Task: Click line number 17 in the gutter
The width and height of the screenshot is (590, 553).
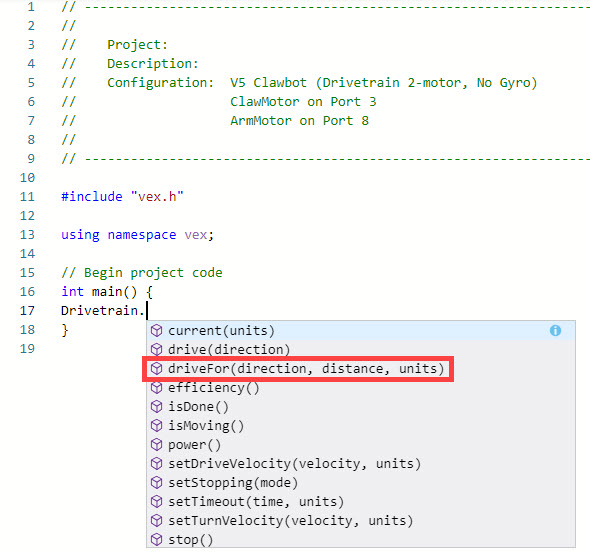Action: 27,311
